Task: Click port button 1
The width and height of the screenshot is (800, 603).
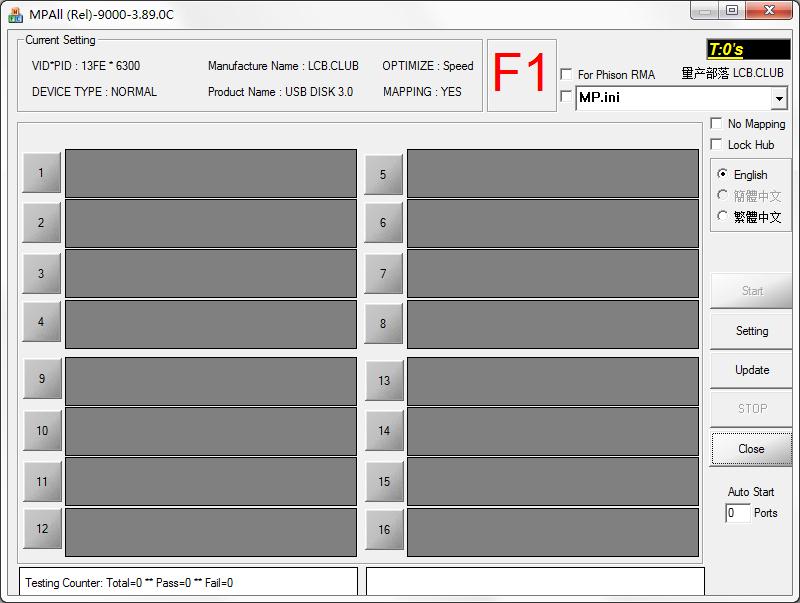Action: pos(41,172)
